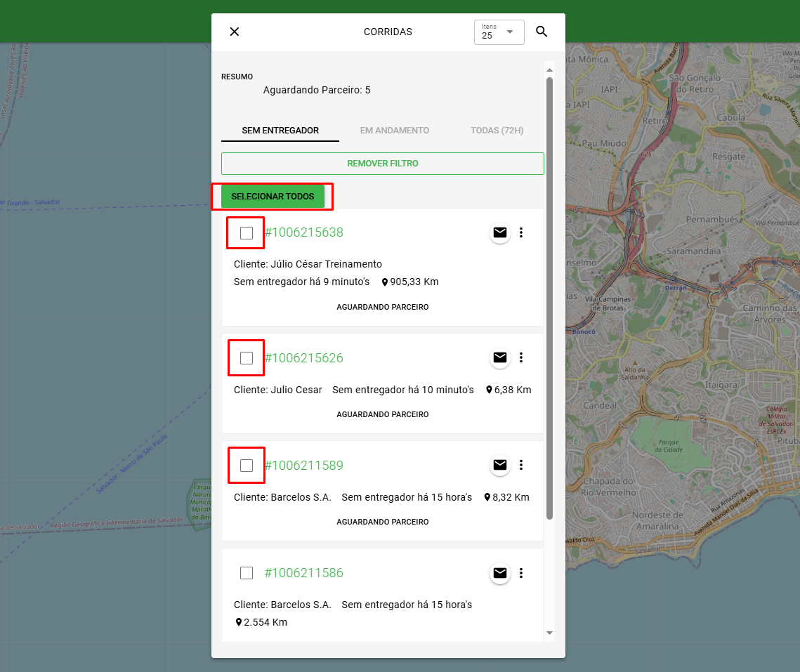Screen dimensions: 800x672
Task: Click the Parque da Cidade label on the map
Action: coord(669,446)
